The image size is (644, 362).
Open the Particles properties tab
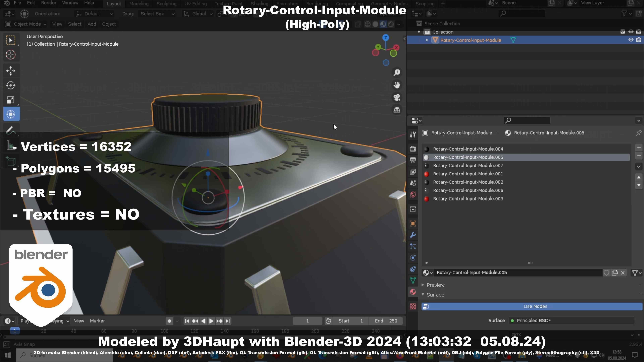click(413, 247)
